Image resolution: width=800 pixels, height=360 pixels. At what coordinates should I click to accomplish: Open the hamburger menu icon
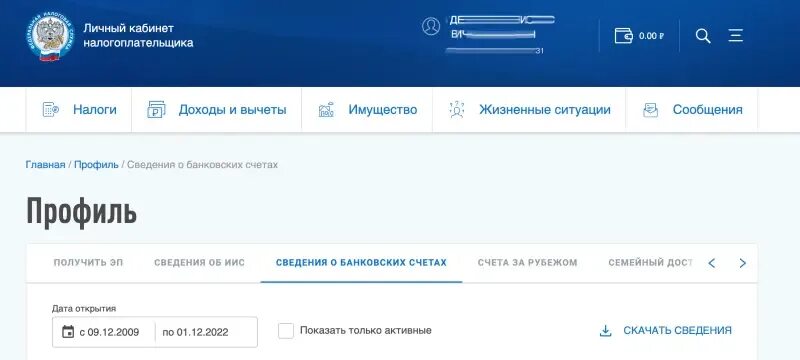[x=735, y=36]
